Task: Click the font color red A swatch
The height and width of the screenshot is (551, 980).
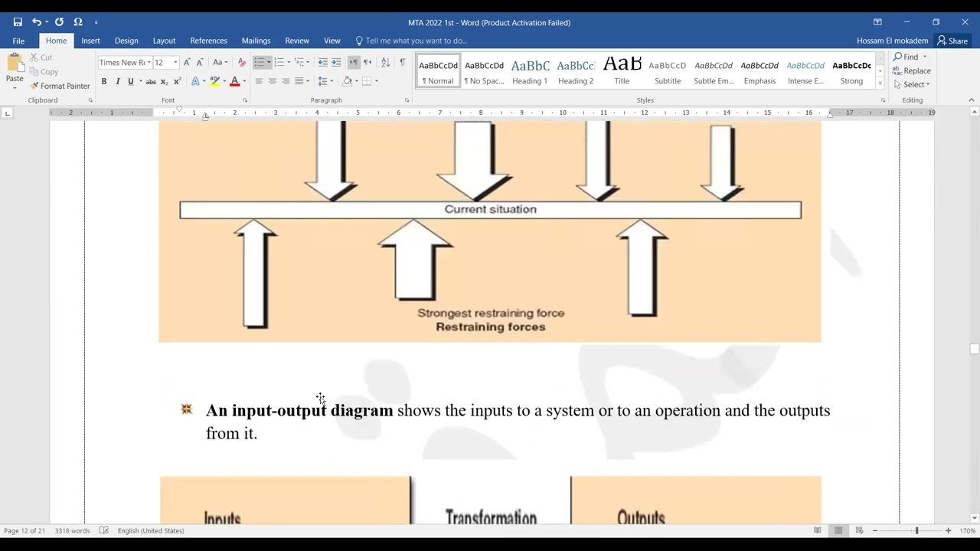Action: pyautogui.click(x=234, y=81)
